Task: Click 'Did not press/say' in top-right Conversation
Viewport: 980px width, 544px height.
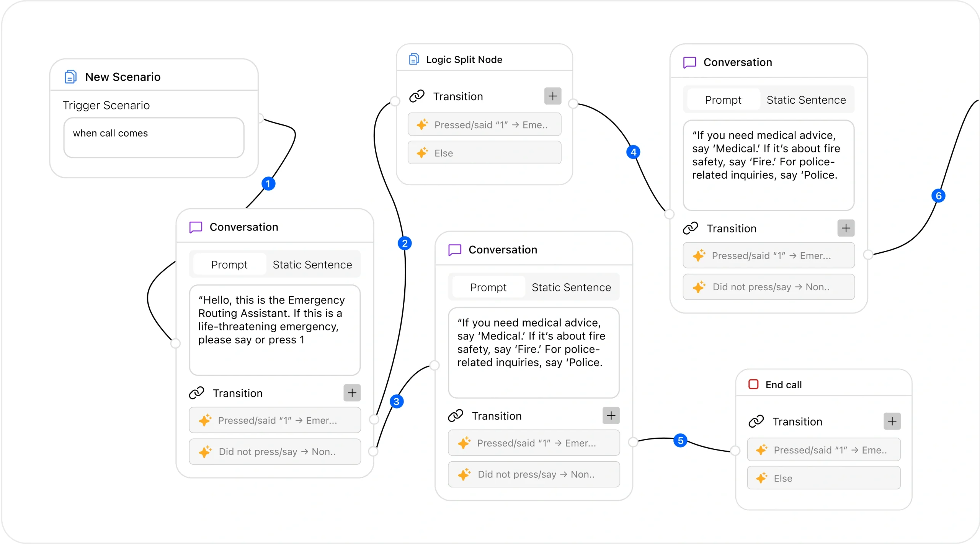Action: click(768, 287)
